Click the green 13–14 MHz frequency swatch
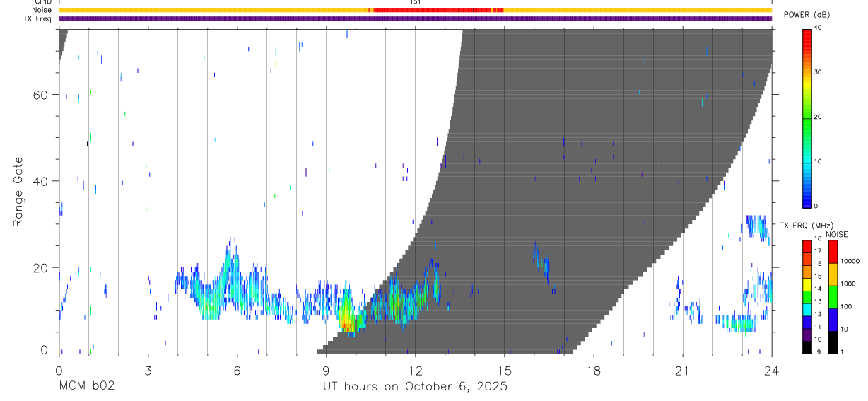868x401 pixels. pyautogui.click(x=807, y=296)
